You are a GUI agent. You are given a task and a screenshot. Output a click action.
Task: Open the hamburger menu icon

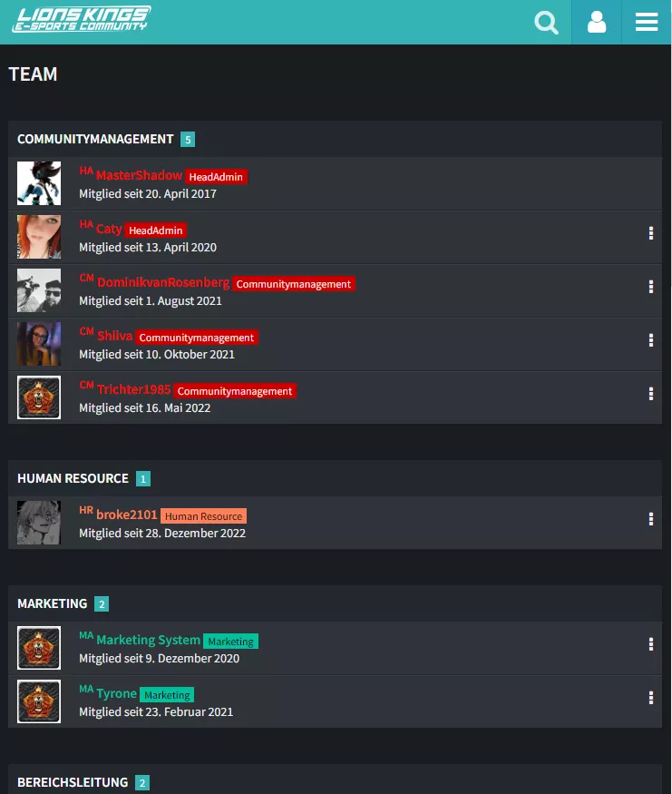point(647,23)
